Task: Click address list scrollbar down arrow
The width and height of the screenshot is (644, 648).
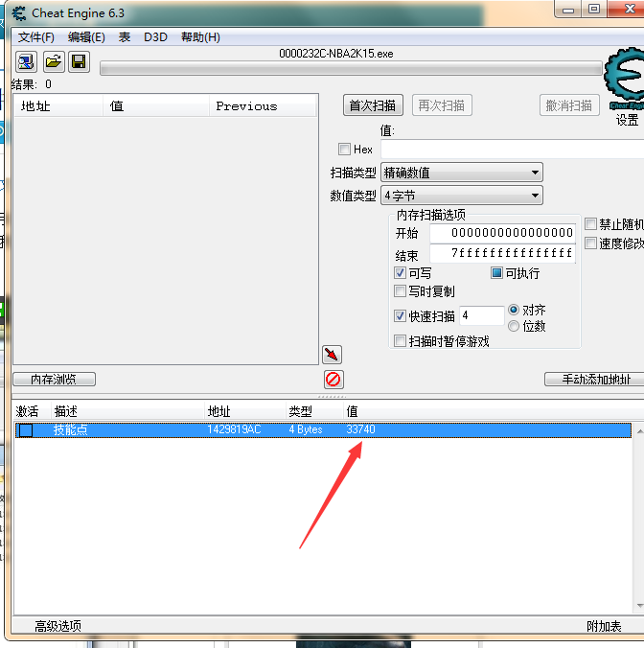Action: (639, 606)
